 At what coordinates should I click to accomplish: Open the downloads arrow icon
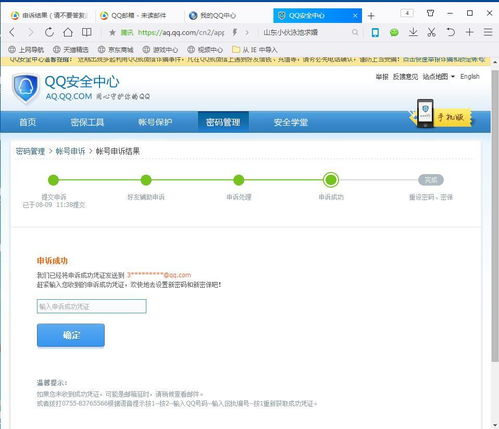pos(413,32)
